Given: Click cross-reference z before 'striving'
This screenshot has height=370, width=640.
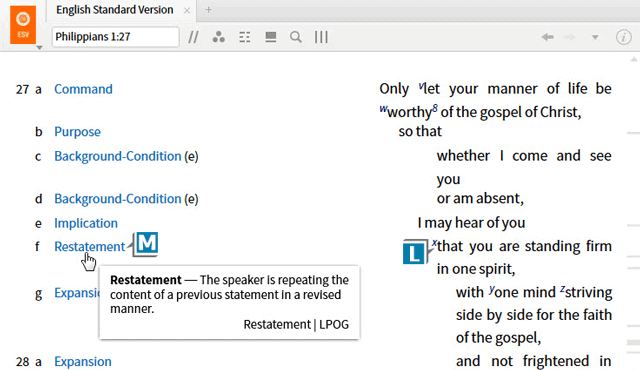Looking at the screenshot, I should [563, 289].
